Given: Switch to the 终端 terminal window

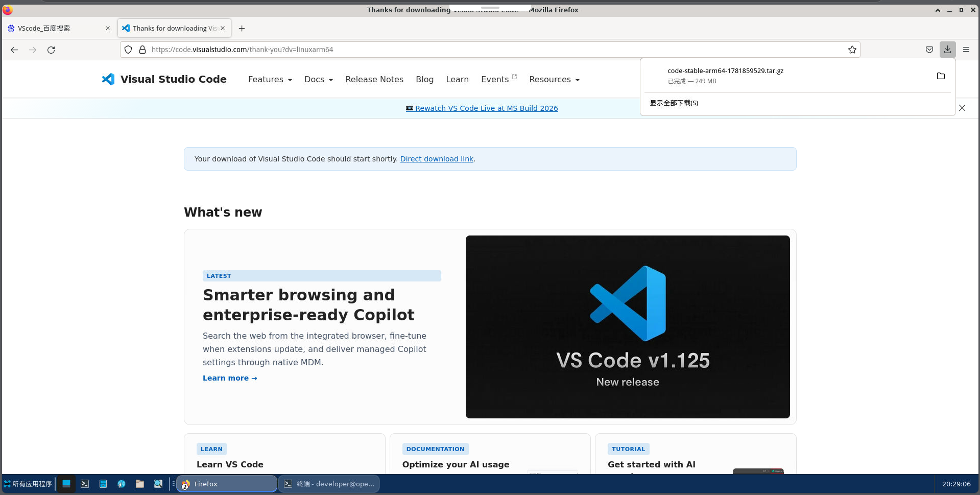Looking at the screenshot, I should click(329, 484).
